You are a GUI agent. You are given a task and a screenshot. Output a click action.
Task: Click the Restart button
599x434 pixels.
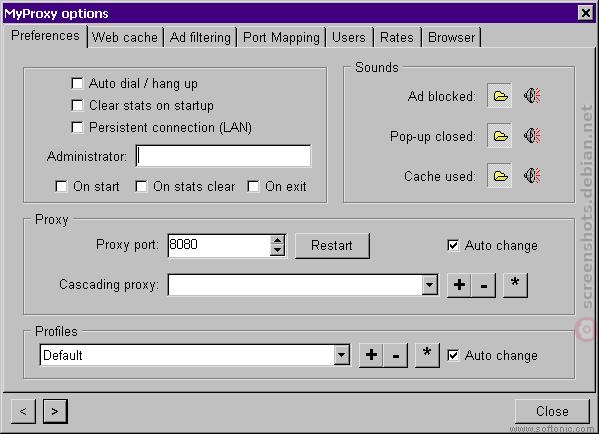click(332, 246)
